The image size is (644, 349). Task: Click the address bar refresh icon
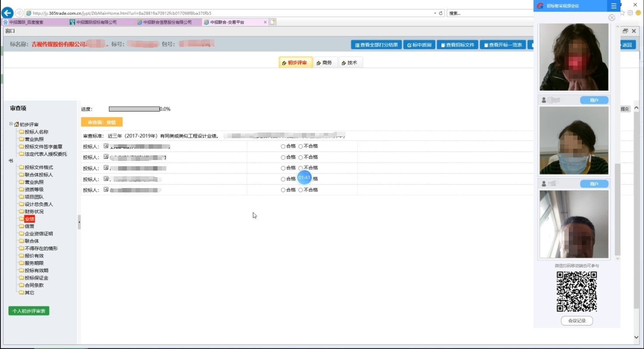[x=441, y=13]
